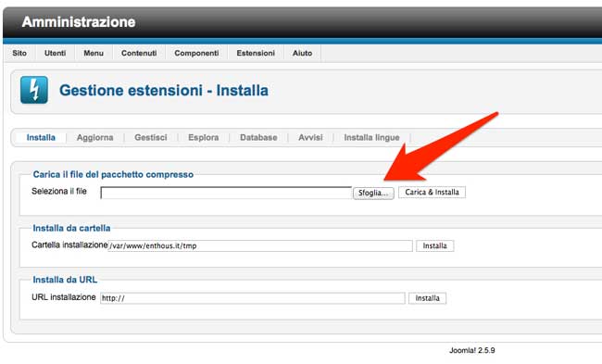Open the Sito menu
The width and height of the screenshot is (602, 364).
pos(19,53)
